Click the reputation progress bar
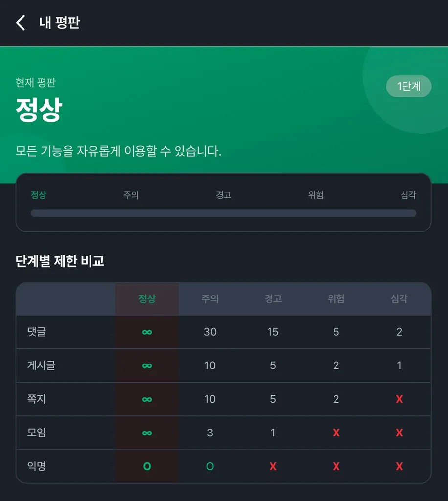Viewport: 448px width, 501px height. [224, 213]
